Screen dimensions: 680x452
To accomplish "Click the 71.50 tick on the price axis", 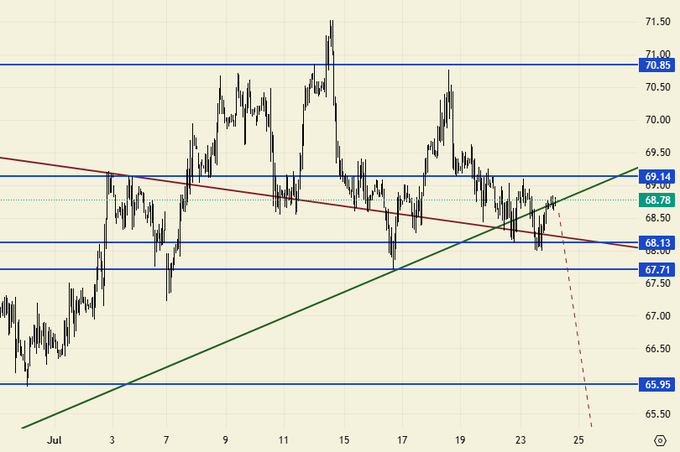I will coord(657,22).
